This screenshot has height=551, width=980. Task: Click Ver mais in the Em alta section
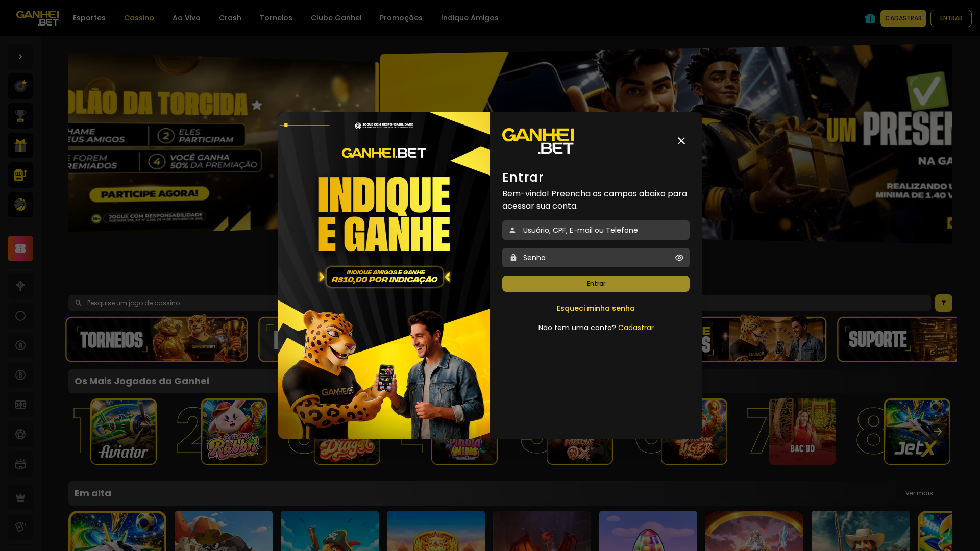click(x=919, y=493)
